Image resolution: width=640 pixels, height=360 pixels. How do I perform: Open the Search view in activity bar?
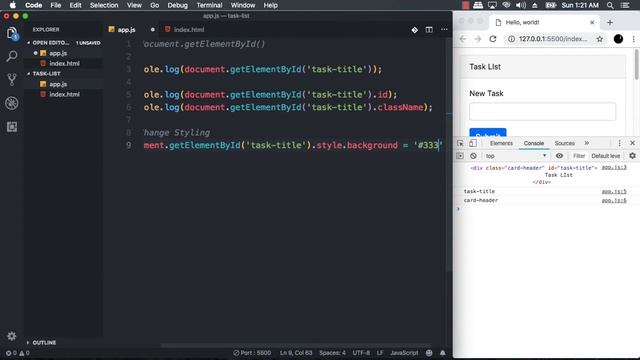tap(12, 56)
